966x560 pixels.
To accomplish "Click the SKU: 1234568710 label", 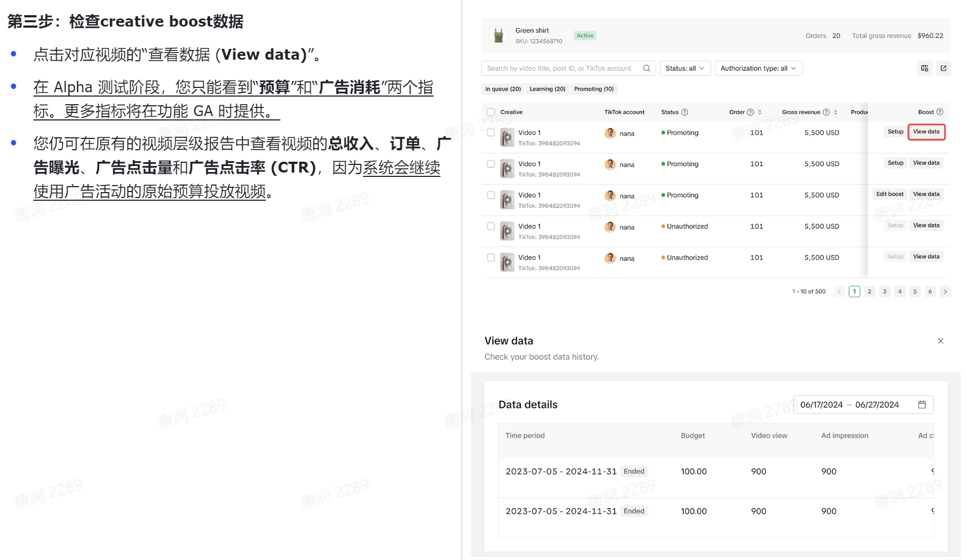I will 538,41.
